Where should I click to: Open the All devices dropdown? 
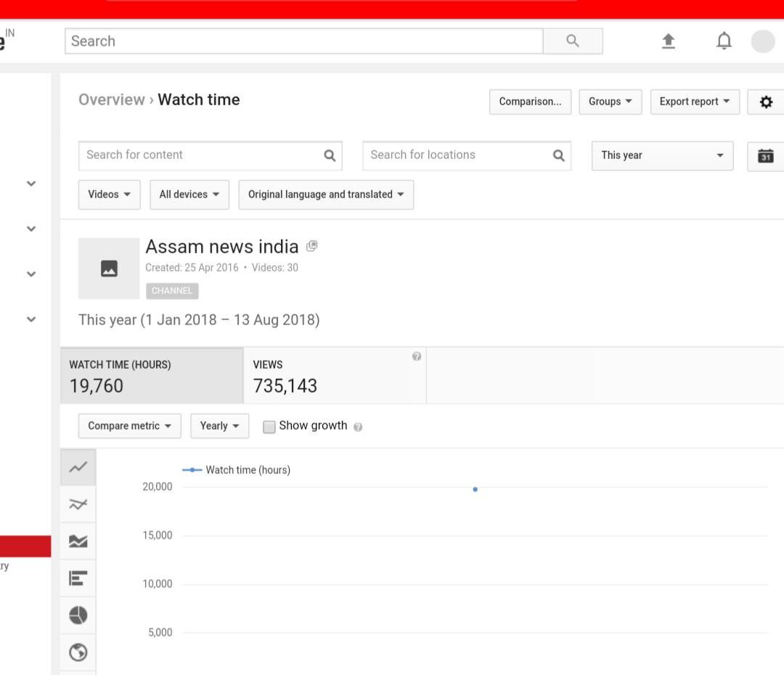click(x=189, y=195)
